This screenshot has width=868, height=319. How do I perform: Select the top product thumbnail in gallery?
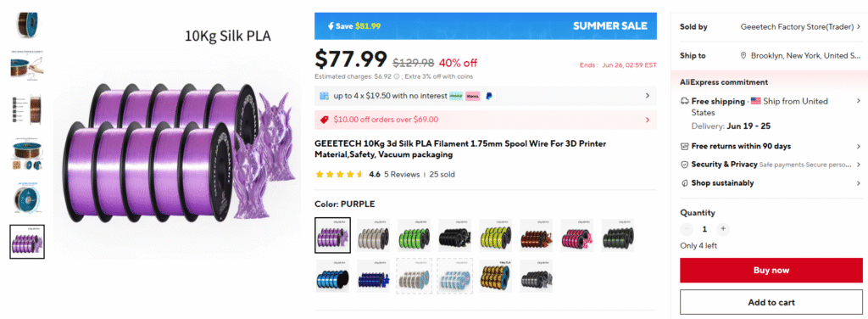[x=26, y=26]
